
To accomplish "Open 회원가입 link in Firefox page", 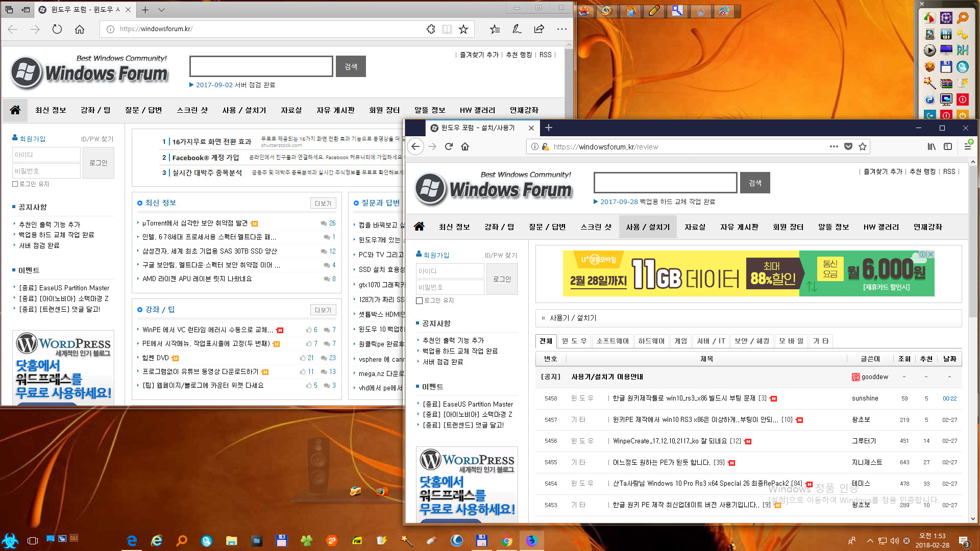I will click(436, 255).
